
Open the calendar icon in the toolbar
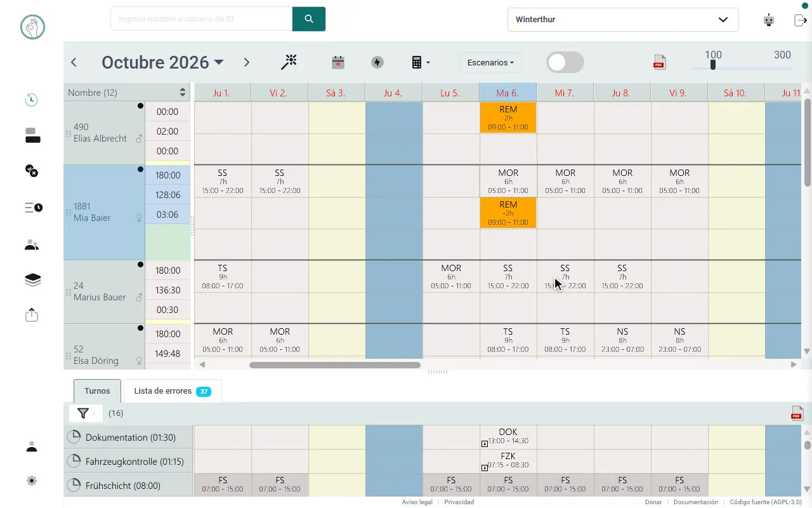(x=338, y=62)
